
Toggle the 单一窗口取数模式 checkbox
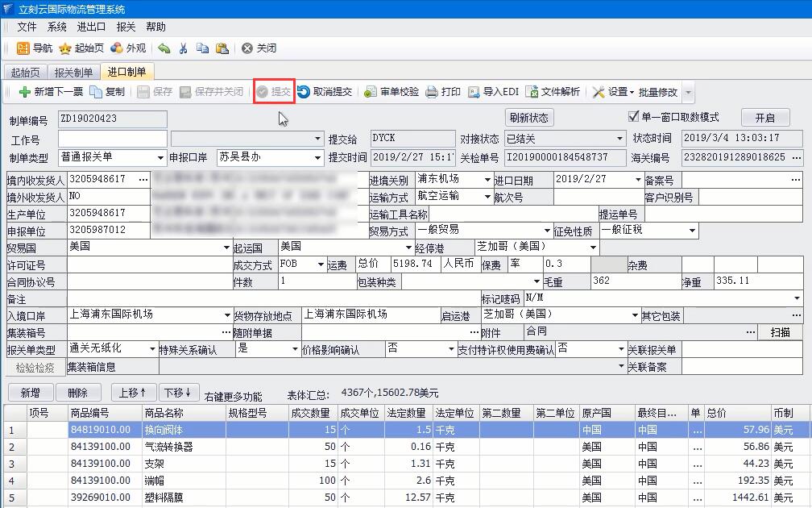point(633,117)
